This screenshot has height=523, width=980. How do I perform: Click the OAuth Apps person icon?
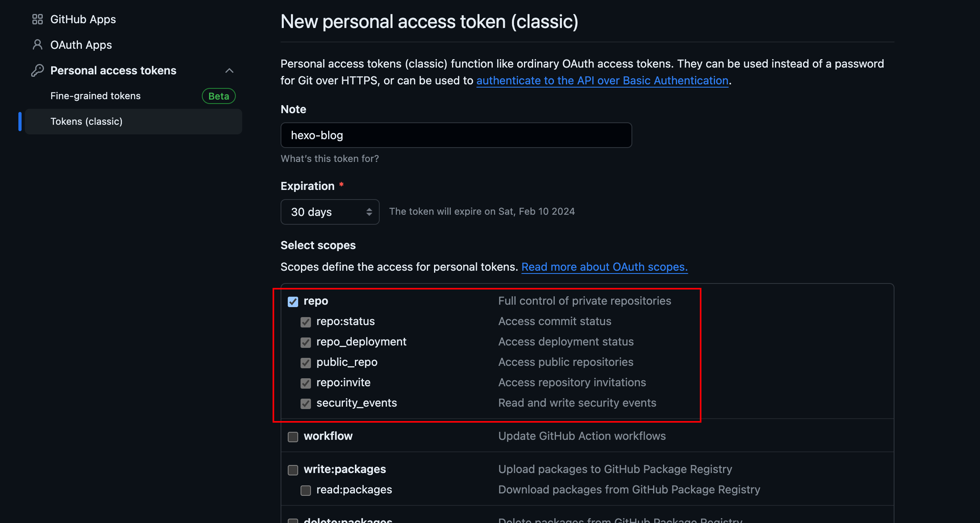[38, 45]
